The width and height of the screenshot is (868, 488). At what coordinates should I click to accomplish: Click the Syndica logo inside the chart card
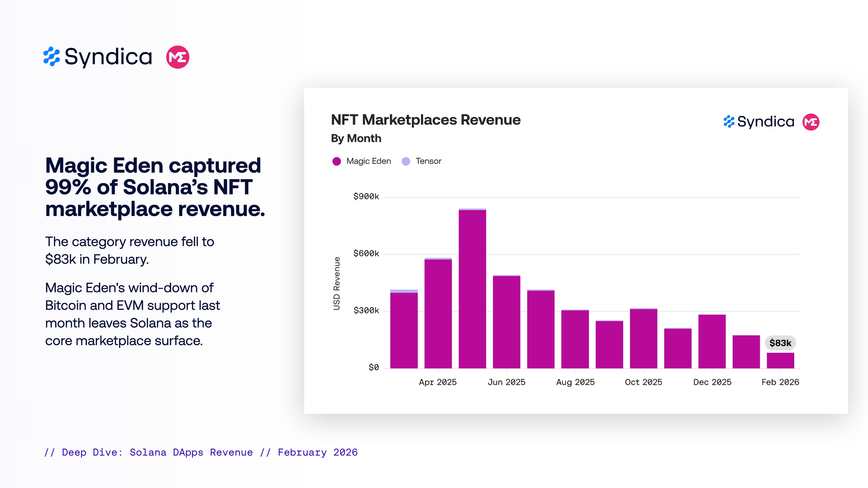pyautogui.click(x=759, y=122)
